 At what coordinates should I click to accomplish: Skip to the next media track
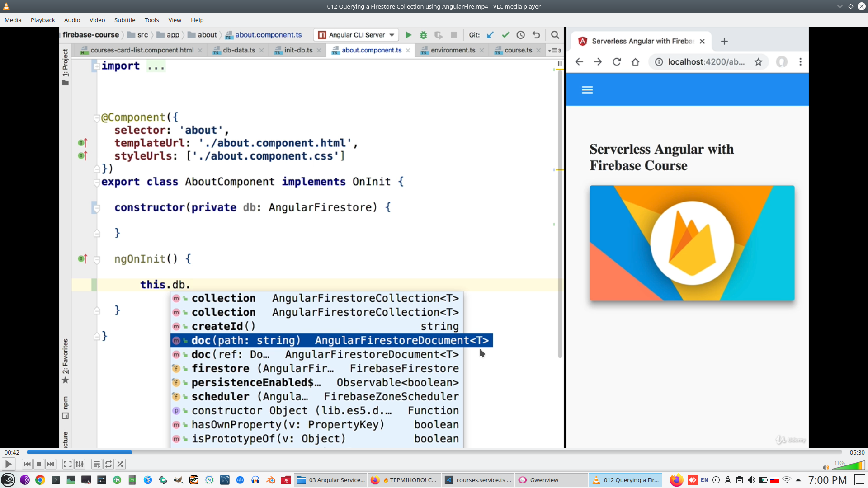[x=51, y=464]
